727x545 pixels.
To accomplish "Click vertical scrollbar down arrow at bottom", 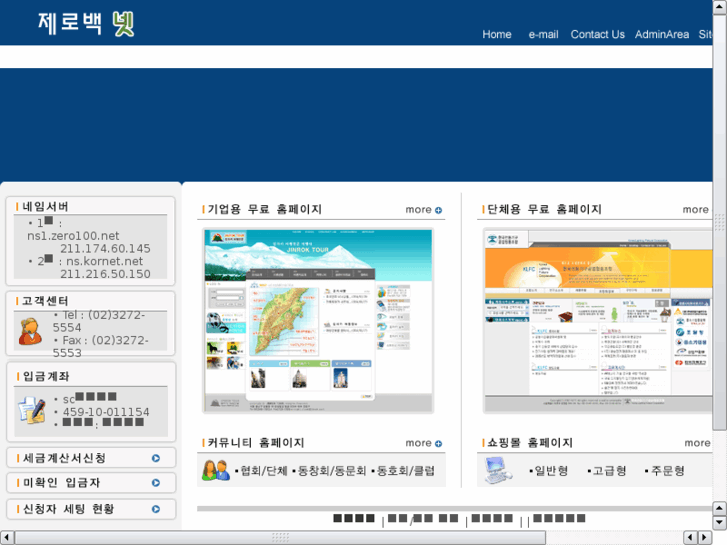I will (720, 523).
